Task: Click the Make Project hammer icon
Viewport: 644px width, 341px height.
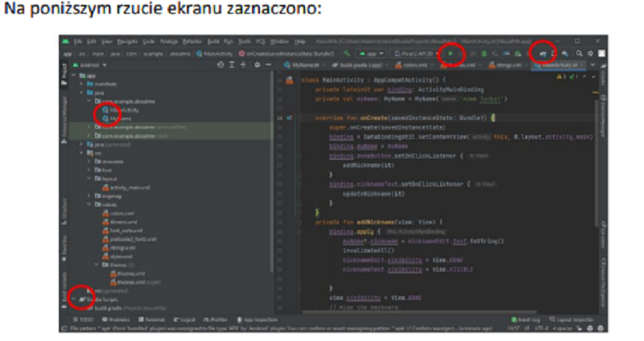Action: click(347, 54)
